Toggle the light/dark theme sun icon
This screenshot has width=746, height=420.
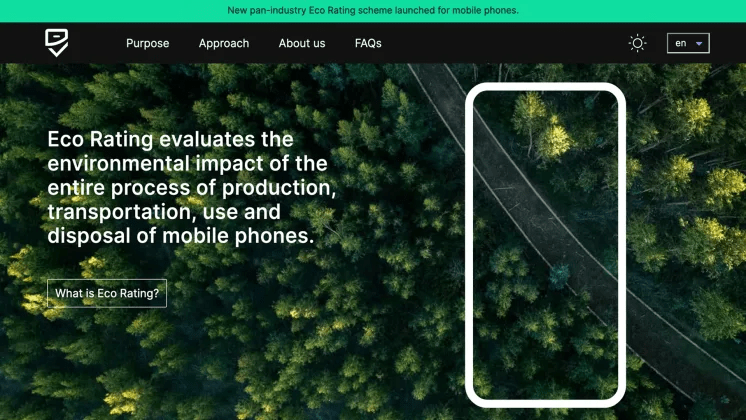tap(638, 43)
